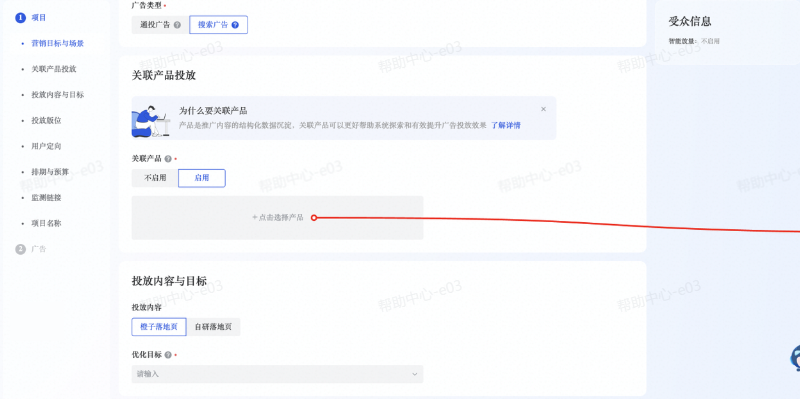Screen dimensions: 800x399
Task: Click the 投放内容与目标 section heading
Action: pos(169,281)
